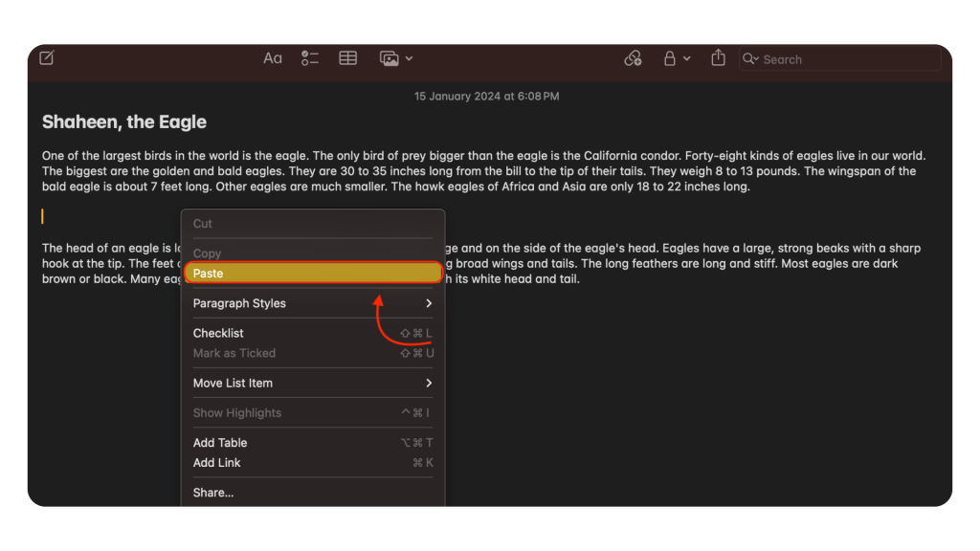Click the photo media icon
Screen dimensions: 980x551
tap(389, 58)
